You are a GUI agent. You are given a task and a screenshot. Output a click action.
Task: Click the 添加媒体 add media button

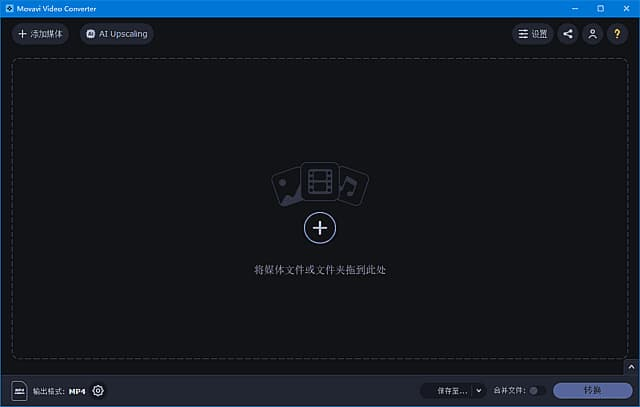[x=40, y=34]
